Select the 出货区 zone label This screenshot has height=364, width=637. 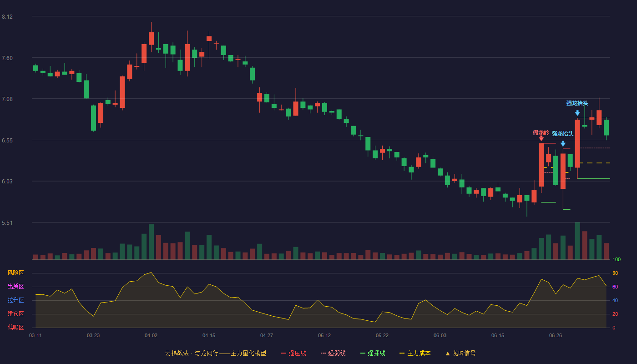pyautogui.click(x=15, y=287)
